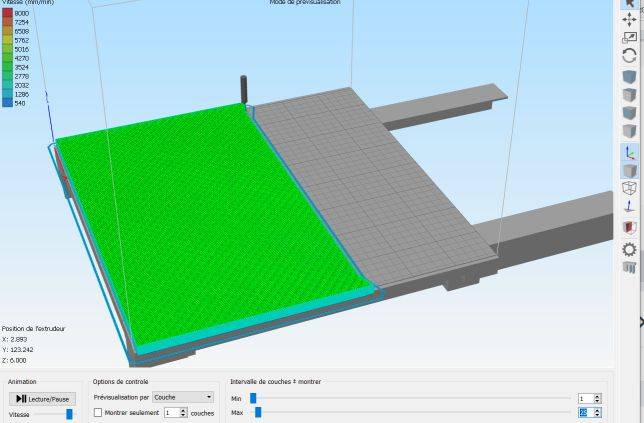Viewport: 644px width, 423px height.
Task: Click the Options de controle group title
Action: 120,382
